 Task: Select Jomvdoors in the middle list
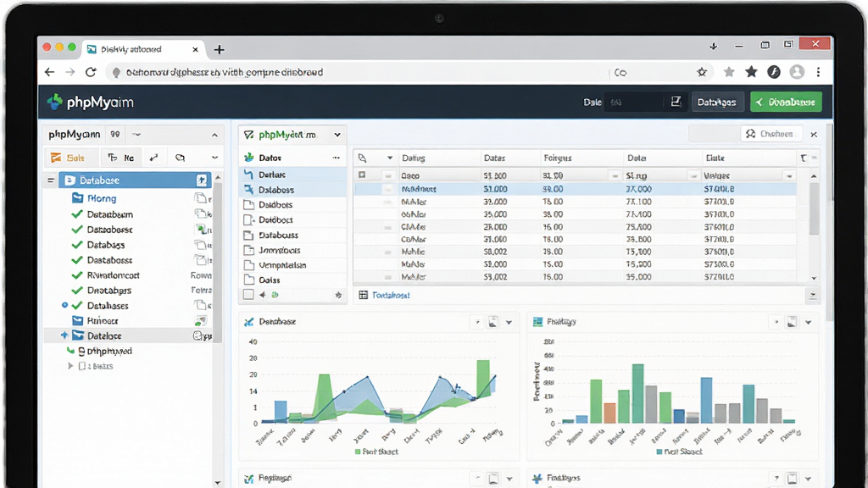(293, 250)
